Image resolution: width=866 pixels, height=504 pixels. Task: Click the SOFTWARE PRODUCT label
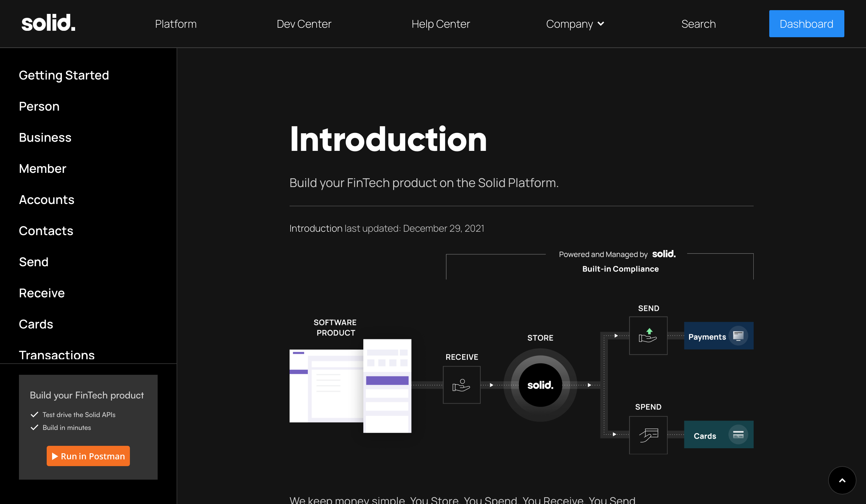[335, 327]
